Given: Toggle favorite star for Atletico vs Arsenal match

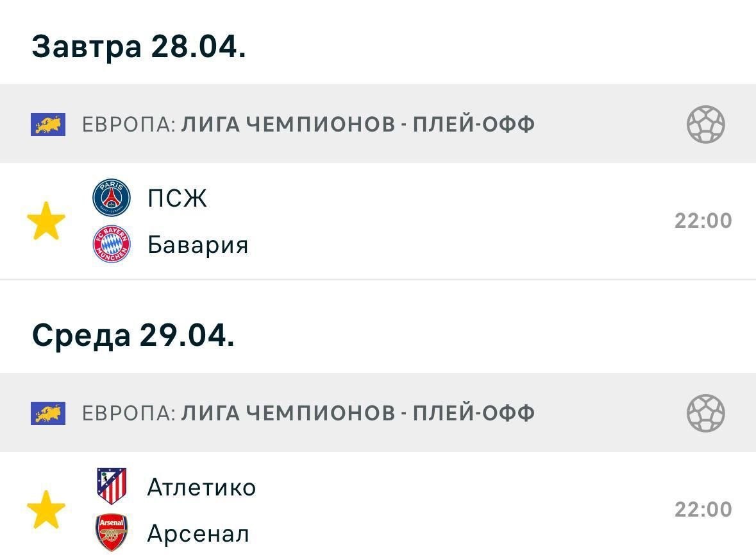Looking at the screenshot, I should pyautogui.click(x=46, y=510).
